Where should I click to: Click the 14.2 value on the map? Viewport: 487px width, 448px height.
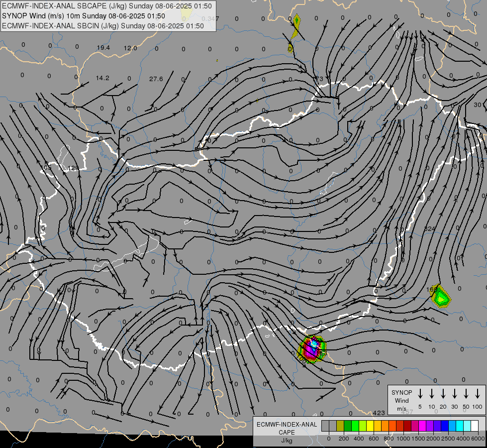click(x=102, y=78)
